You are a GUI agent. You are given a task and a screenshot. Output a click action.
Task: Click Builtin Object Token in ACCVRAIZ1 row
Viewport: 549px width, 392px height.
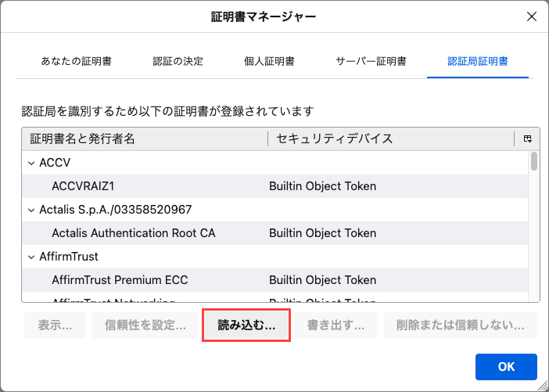[322, 186]
